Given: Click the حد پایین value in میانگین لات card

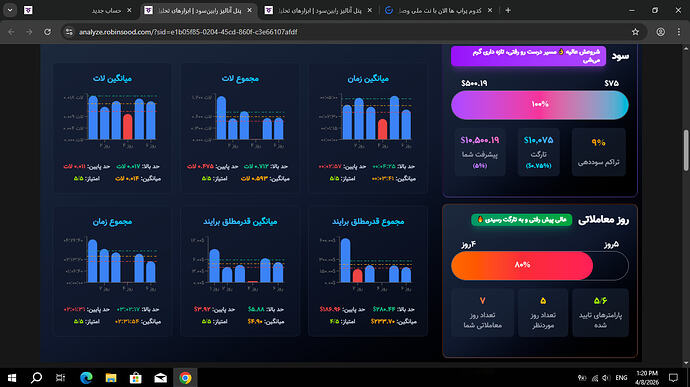Looking at the screenshot, I should [74, 166].
